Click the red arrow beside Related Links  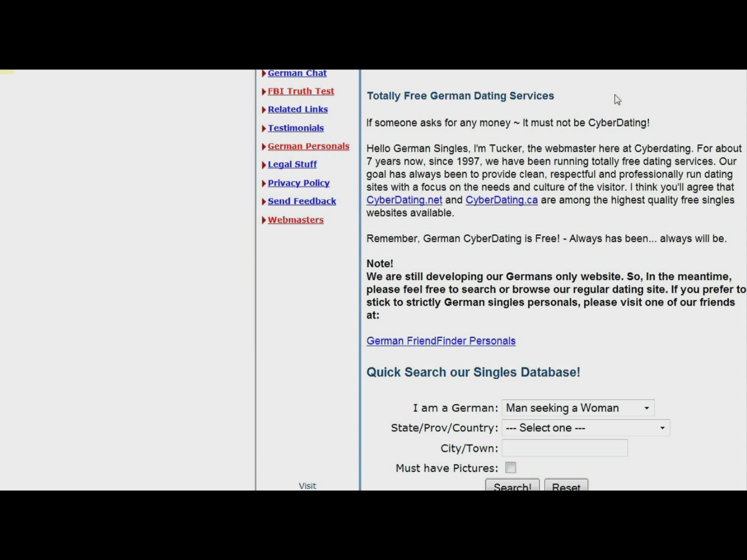264,110
